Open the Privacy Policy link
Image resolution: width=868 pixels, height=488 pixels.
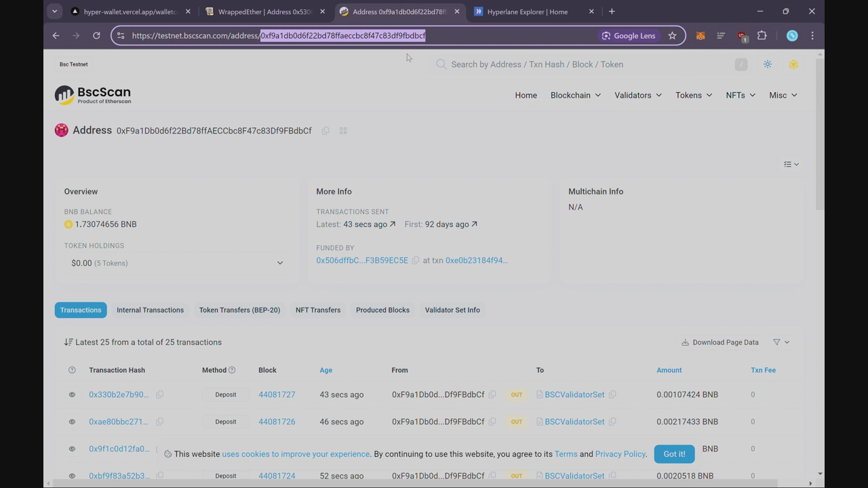pos(620,454)
